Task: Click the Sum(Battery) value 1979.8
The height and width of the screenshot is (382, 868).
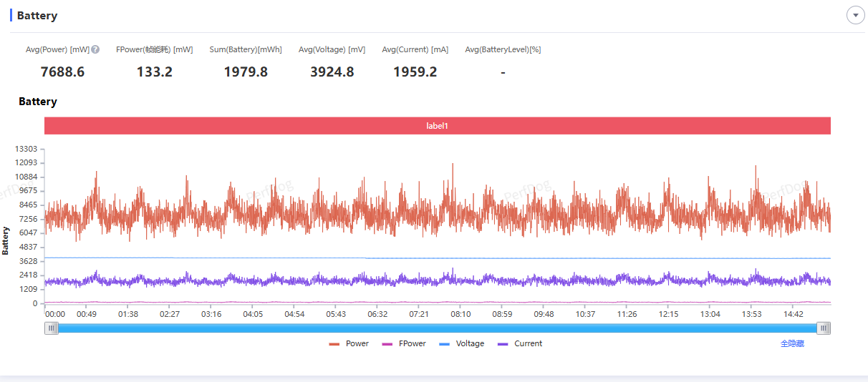Action: coord(246,72)
